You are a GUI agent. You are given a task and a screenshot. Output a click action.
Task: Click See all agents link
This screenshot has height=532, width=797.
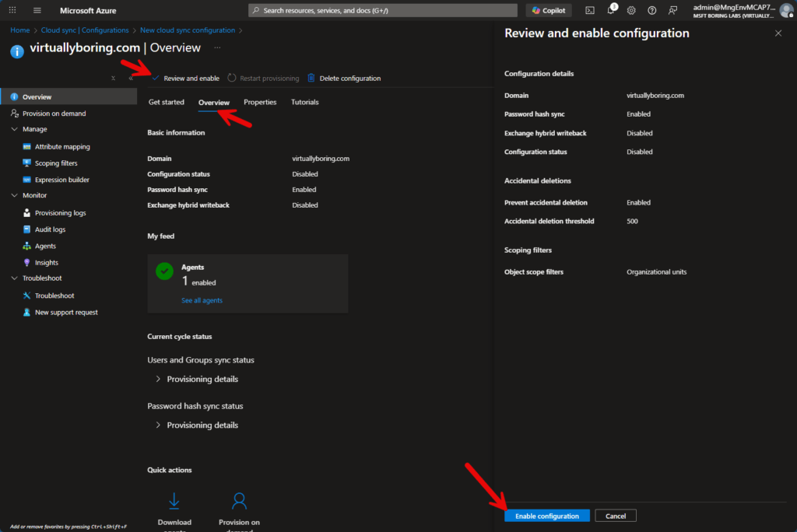(x=202, y=300)
